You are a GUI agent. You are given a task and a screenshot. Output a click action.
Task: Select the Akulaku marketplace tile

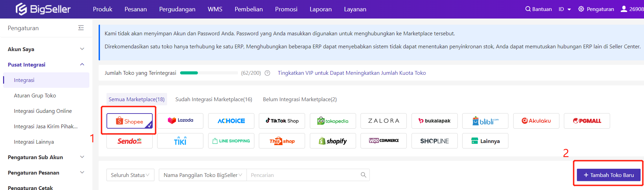tap(536, 121)
